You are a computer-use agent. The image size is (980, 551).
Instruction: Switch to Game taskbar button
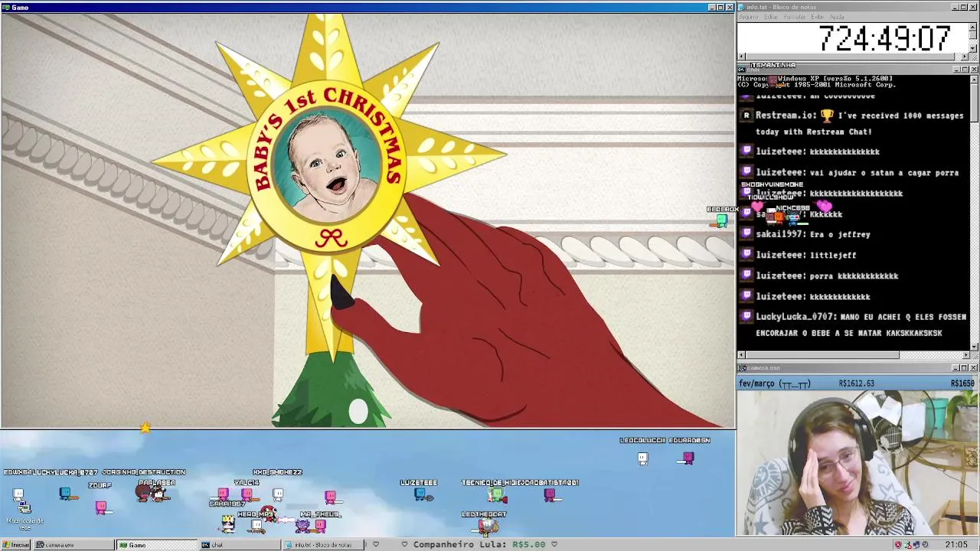156,545
